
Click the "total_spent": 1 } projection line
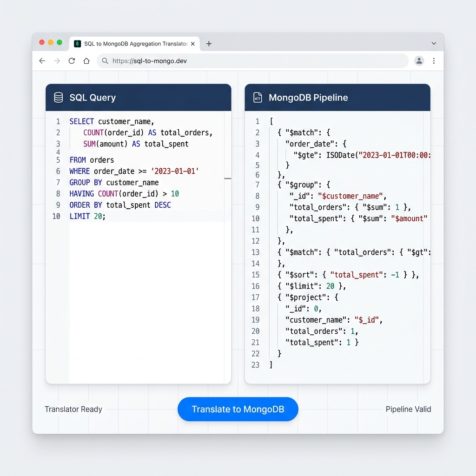pos(322,343)
